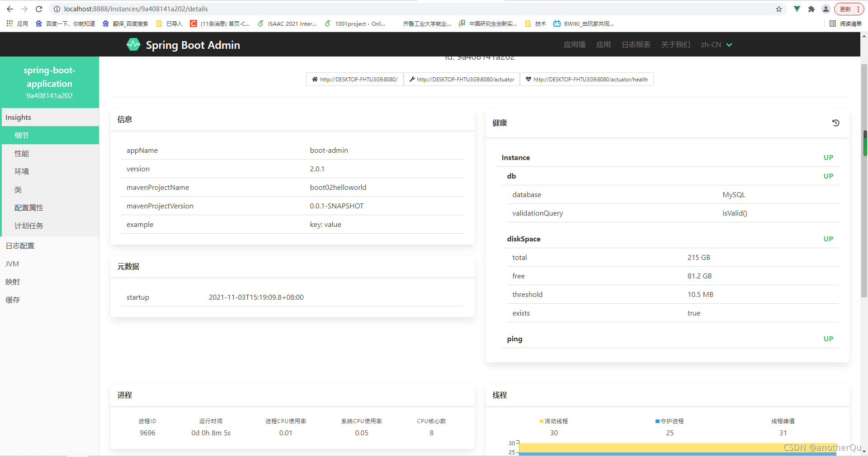Open the health history clock icon
This screenshot has width=868, height=457.
[835, 123]
